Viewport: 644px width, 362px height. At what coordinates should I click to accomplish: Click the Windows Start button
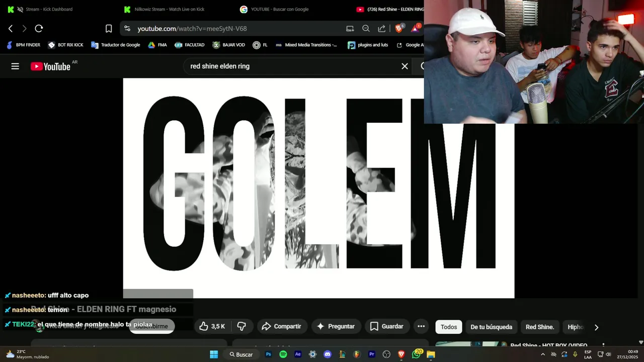(x=214, y=354)
